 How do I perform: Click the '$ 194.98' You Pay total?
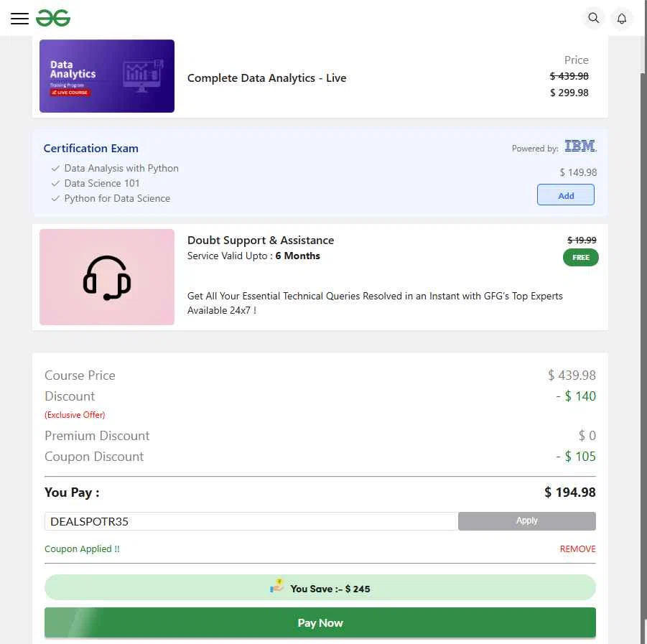click(570, 493)
